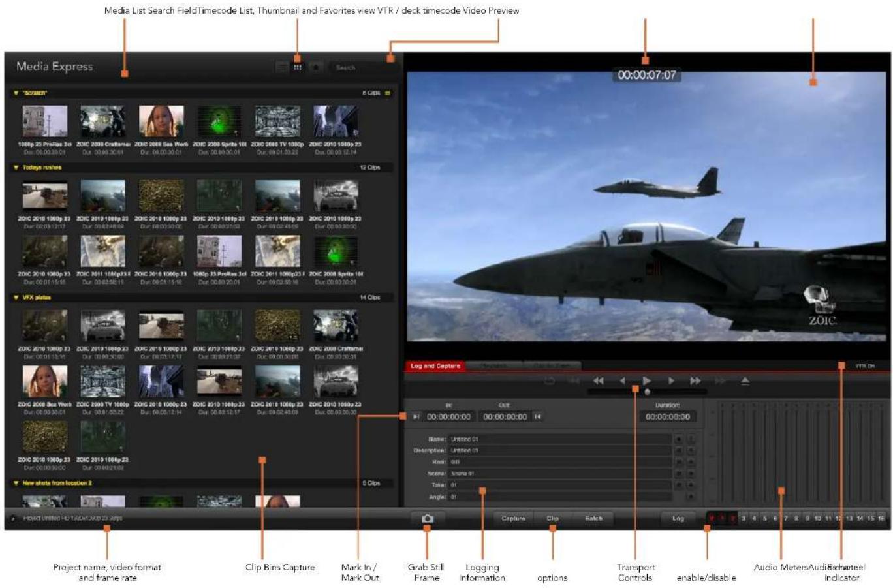Select the 1080p 23 ProRes clip in Scratch
Screen dimensions: 893x588
pos(45,121)
